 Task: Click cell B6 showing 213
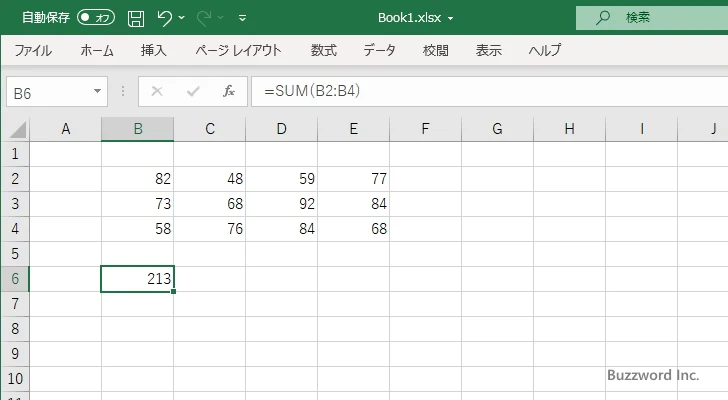point(137,279)
